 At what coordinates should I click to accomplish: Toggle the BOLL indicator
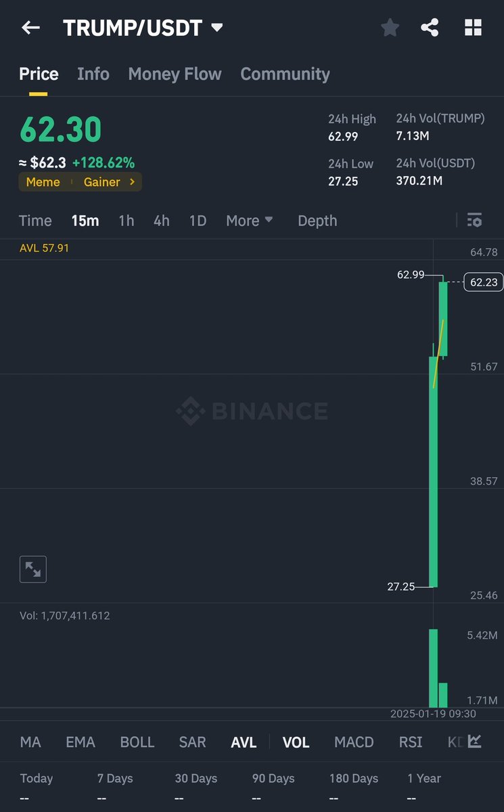(x=137, y=742)
